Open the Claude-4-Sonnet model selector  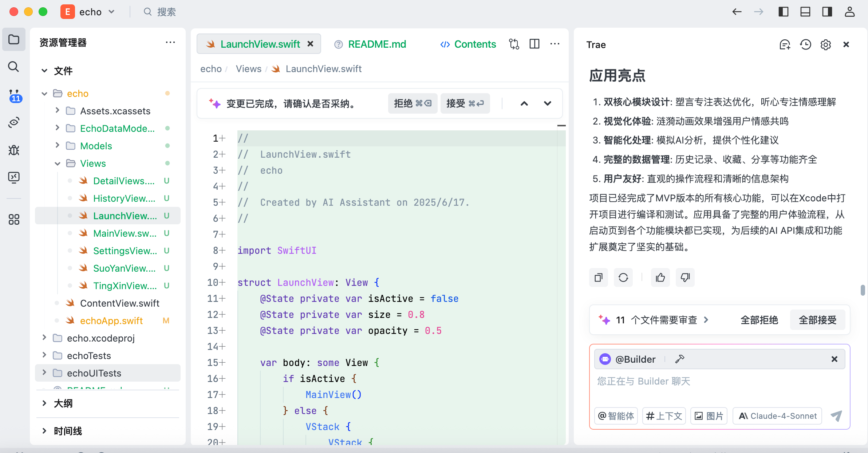(x=778, y=415)
